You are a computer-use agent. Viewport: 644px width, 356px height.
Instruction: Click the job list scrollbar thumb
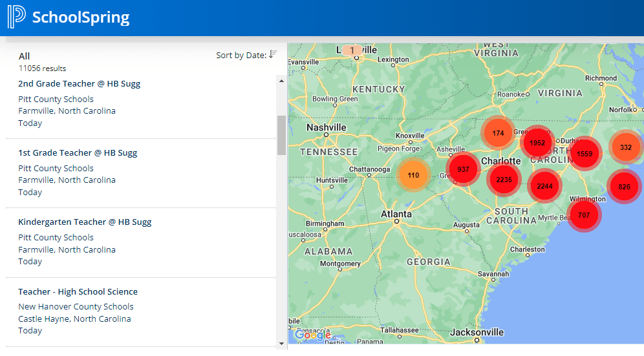coord(281,135)
